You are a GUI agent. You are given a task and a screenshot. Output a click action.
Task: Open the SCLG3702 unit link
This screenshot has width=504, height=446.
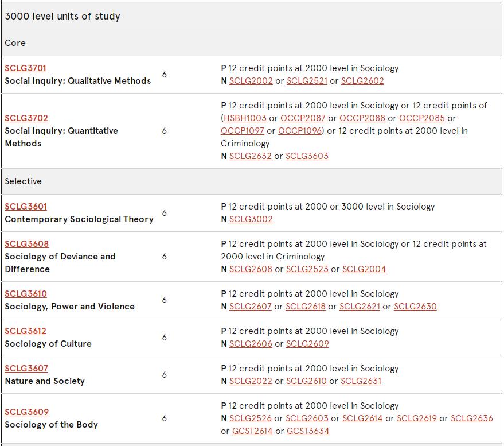26,118
